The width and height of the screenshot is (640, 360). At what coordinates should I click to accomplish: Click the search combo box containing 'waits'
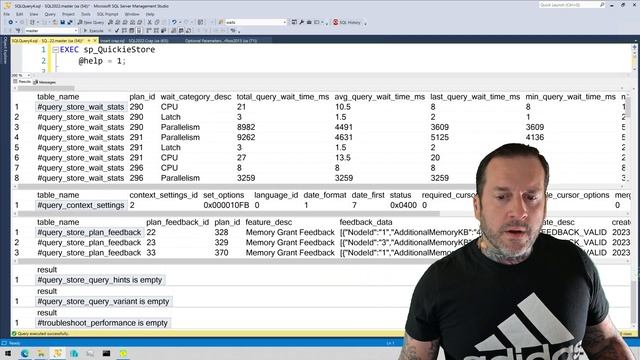click(256, 22)
